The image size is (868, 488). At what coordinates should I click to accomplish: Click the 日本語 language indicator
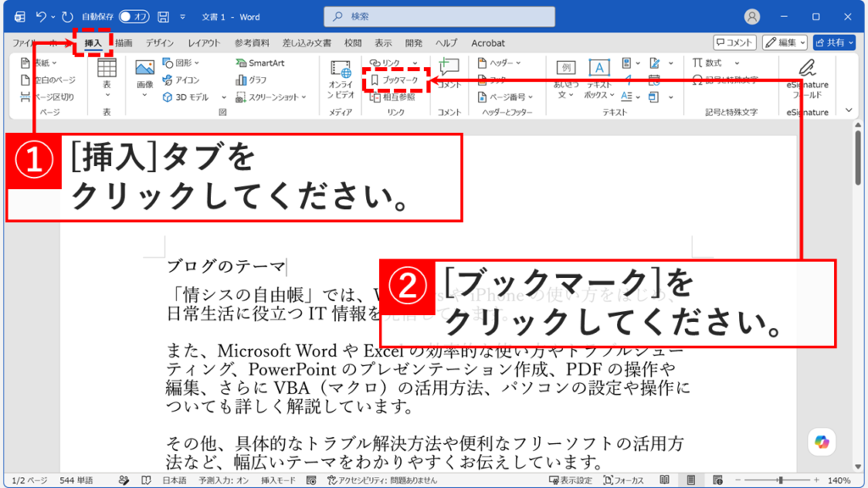point(175,480)
